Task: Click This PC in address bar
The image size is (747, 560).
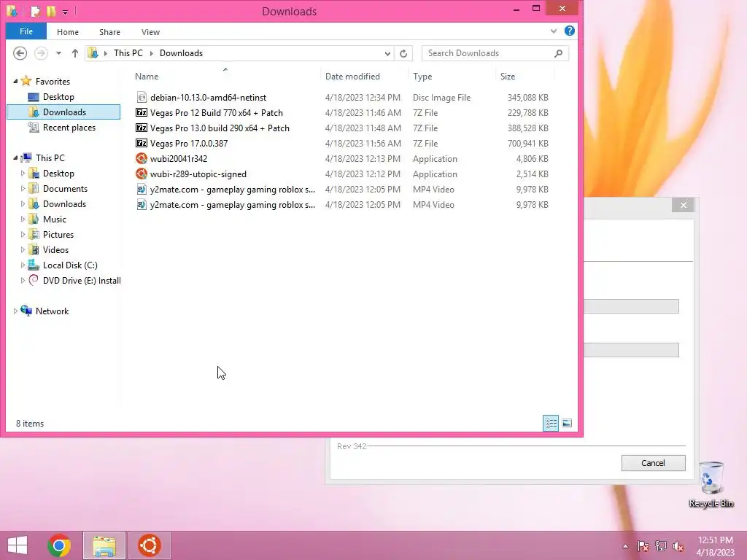Action: tap(128, 53)
